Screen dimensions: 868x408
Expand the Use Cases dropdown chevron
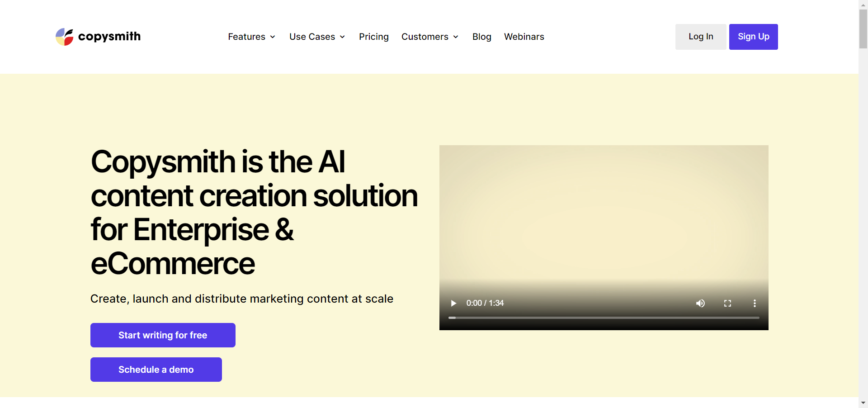click(342, 37)
